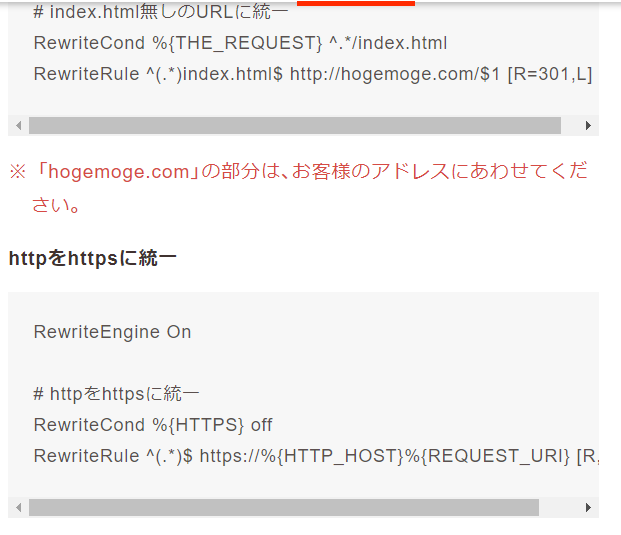
Task: Click the "RewriteCond %{THE_REQUEST}" code line
Action: tap(240, 44)
